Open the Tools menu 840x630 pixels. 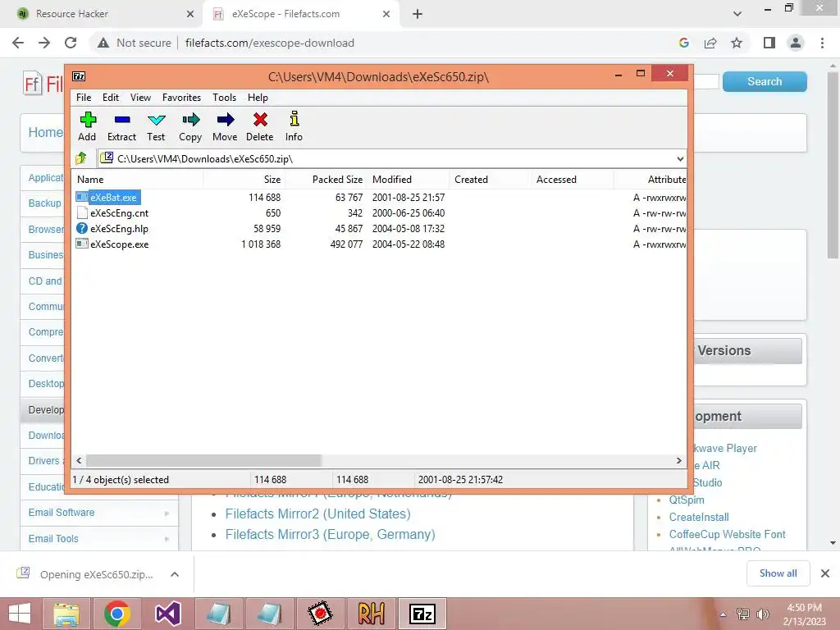224,98
